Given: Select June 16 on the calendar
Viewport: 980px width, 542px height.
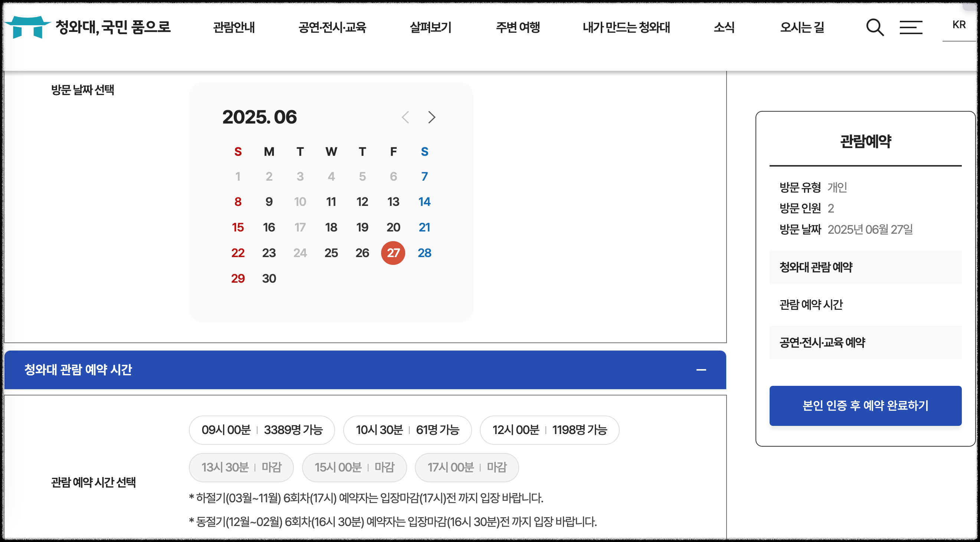Looking at the screenshot, I should (269, 227).
